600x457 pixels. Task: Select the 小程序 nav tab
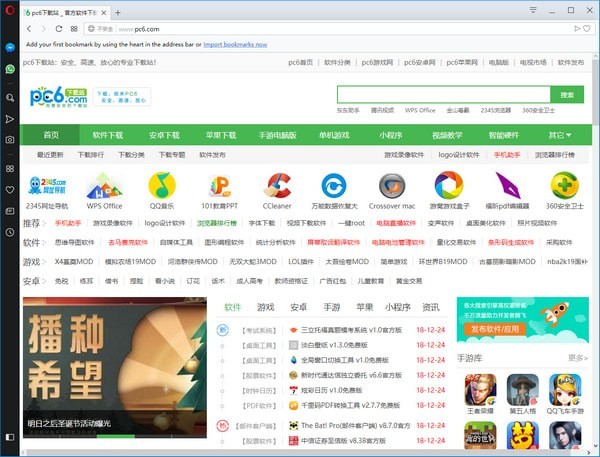pos(391,135)
